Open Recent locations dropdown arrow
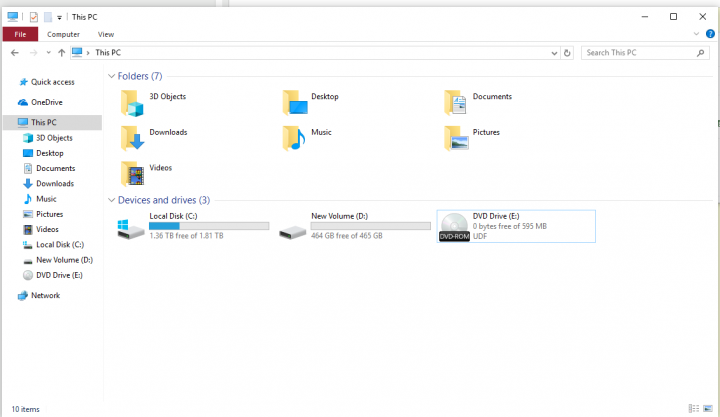The height and width of the screenshot is (417, 720). click(48, 53)
